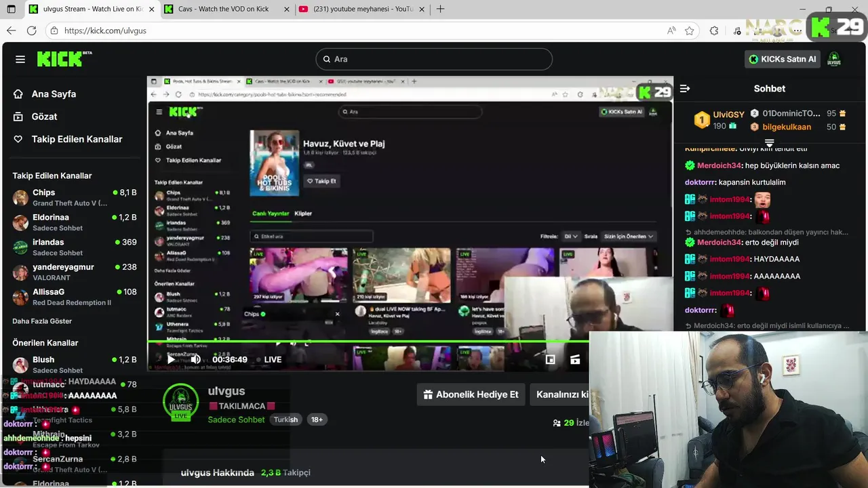This screenshot has width=868, height=488.
Task: Click imtom1994 username at HAYDAAAAA message
Action: click(x=730, y=259)
